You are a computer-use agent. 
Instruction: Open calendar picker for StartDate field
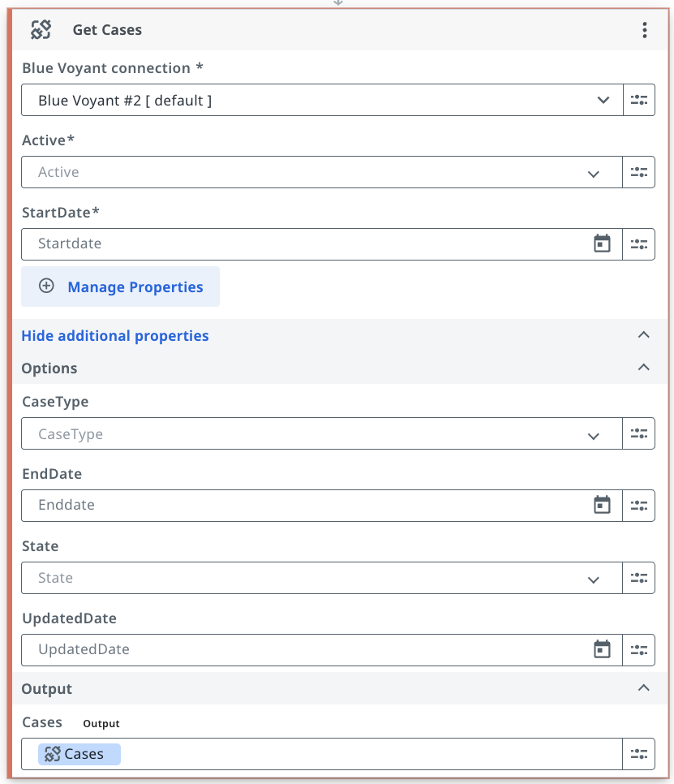pyautogui.click(x=602, y=243)
